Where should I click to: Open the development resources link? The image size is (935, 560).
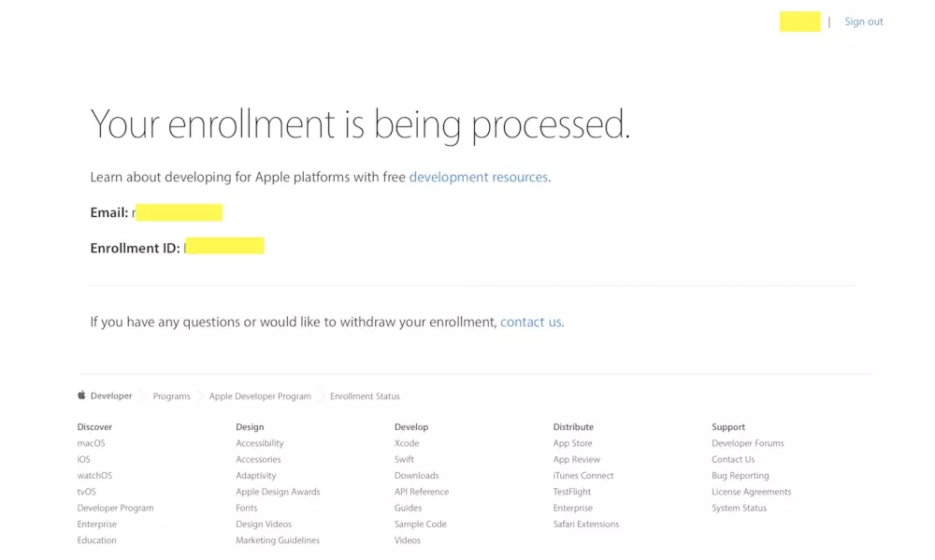[x=478, y=177]
